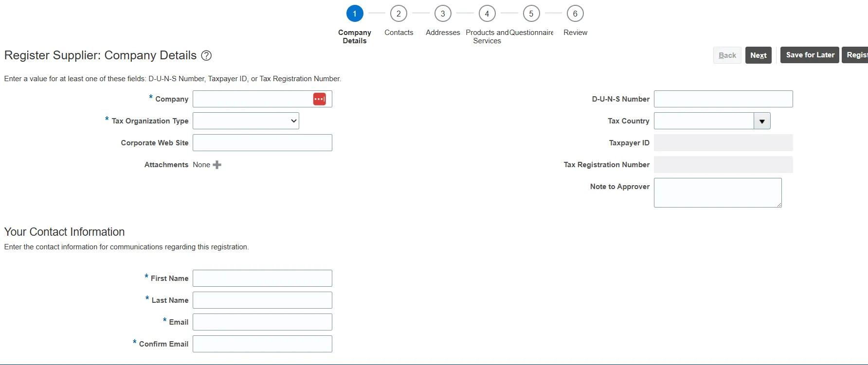
Task: Focus the Corporate Web Site field
Action: tap(262, 143)
